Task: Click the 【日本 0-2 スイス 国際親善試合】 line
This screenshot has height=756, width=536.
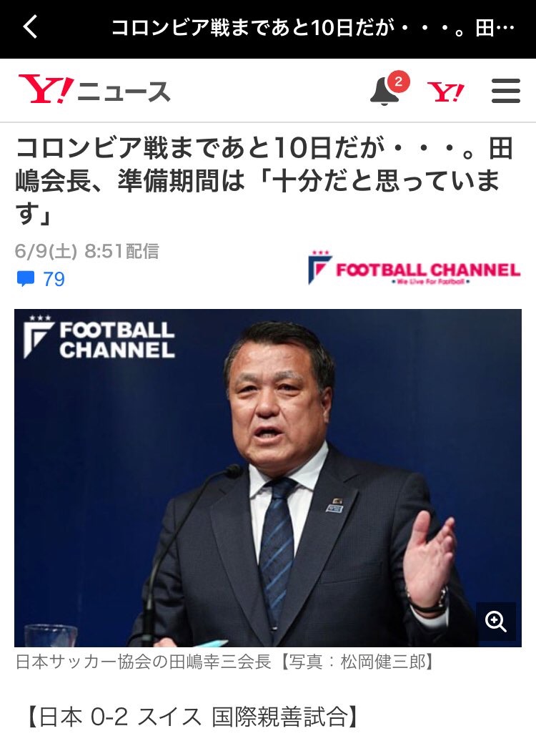Action: pyautogui.click(x=192, y=717)
